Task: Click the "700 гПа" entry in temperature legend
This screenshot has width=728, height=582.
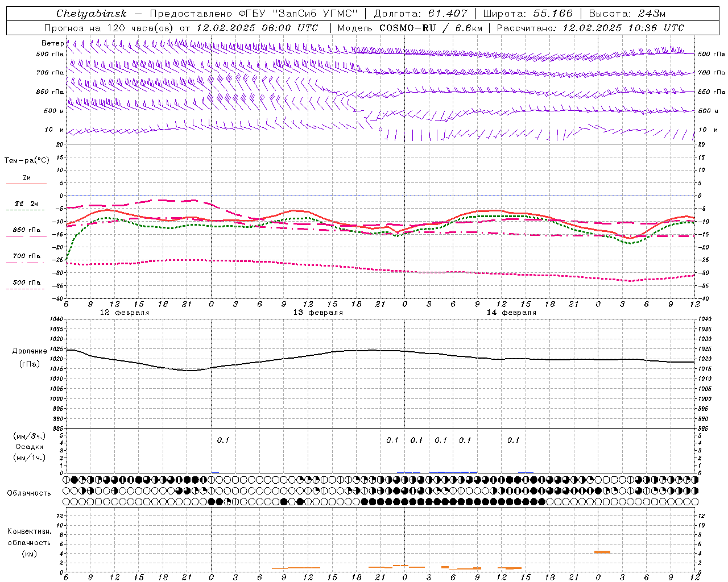Action: click(x=26, y=256)
